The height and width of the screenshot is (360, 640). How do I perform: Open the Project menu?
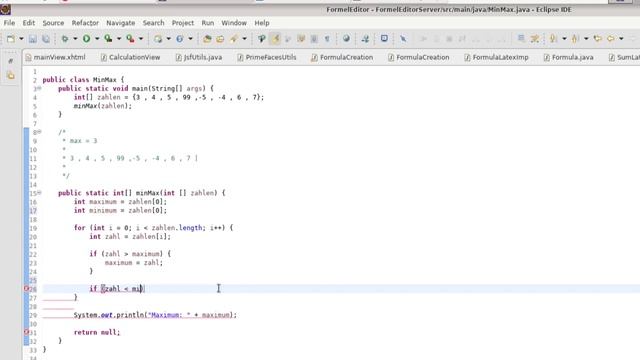click(182, 23)
